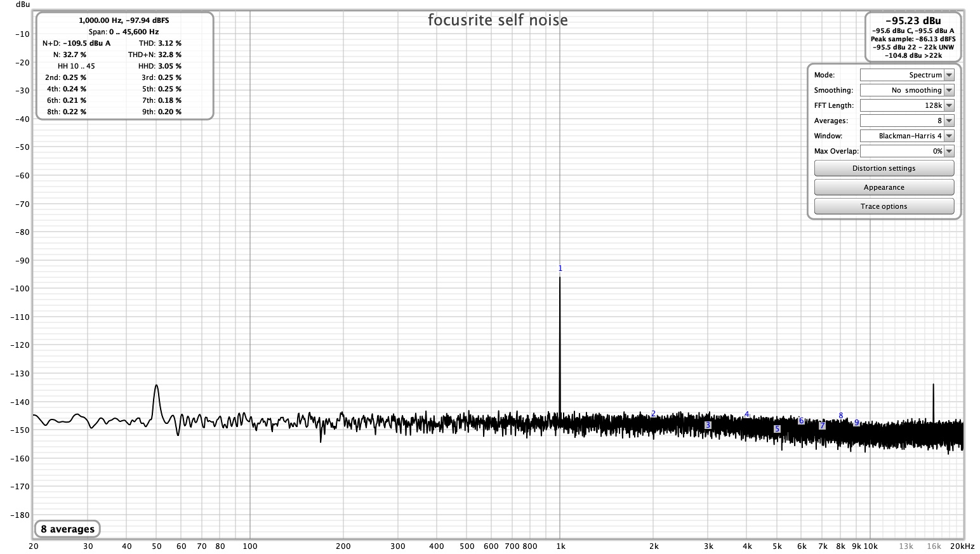The height and width of the screenshot is (554, 980).
Task: Click the 'HHD: 3.05 %' value
Action: coord(160,66)
